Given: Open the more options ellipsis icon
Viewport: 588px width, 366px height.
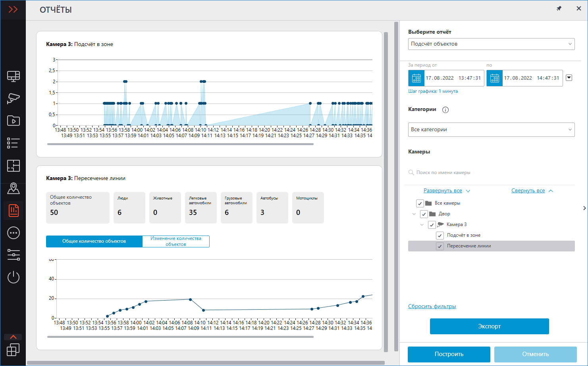Looking at the screenshot, I should [x=13, y=233].
